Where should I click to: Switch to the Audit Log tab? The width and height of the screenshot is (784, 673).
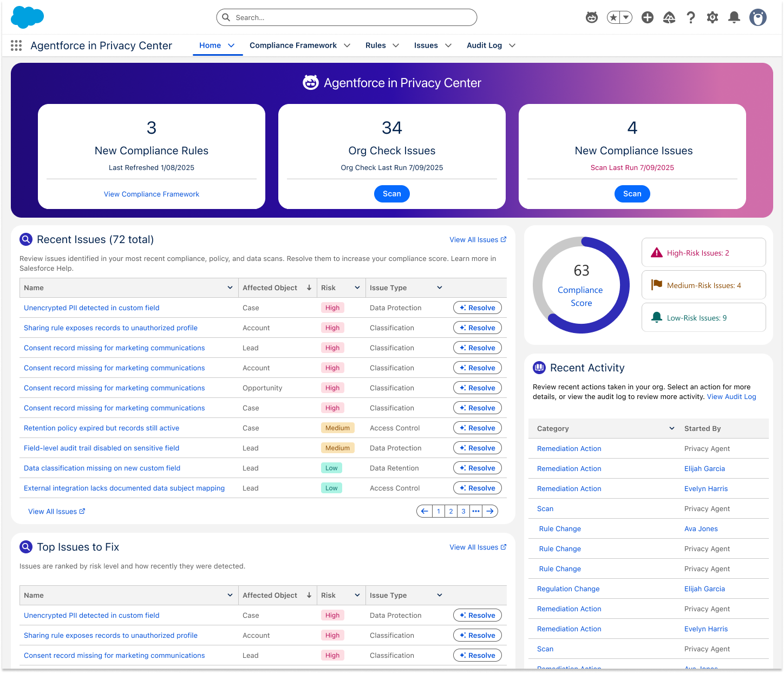tap(484, 45)
